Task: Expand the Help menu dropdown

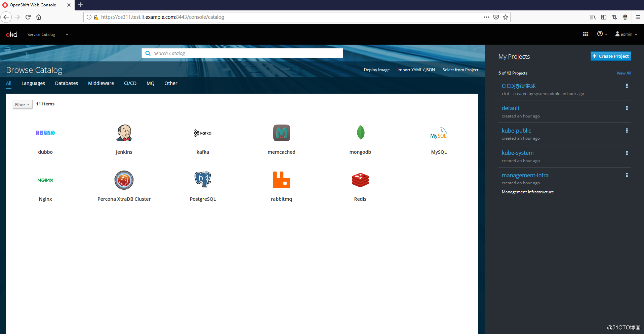Action: coord(602,34)
